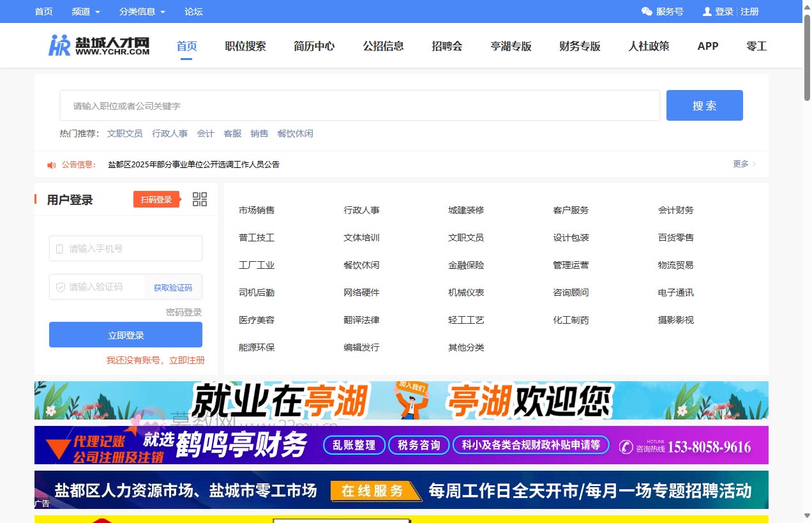Image resolution: width=812 pixels, height=523 pixels.
Task: Click the 搜索 button
Action: 704,105
